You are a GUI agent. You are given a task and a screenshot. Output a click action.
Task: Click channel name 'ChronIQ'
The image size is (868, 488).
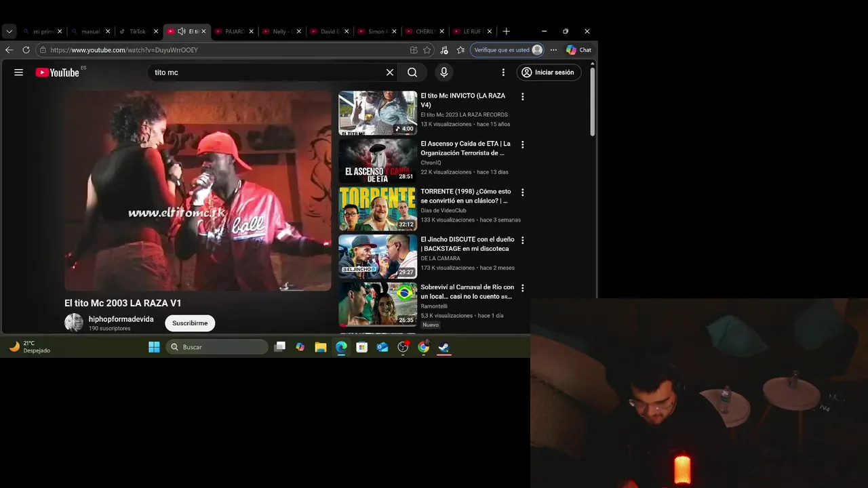tap(431, 163)
